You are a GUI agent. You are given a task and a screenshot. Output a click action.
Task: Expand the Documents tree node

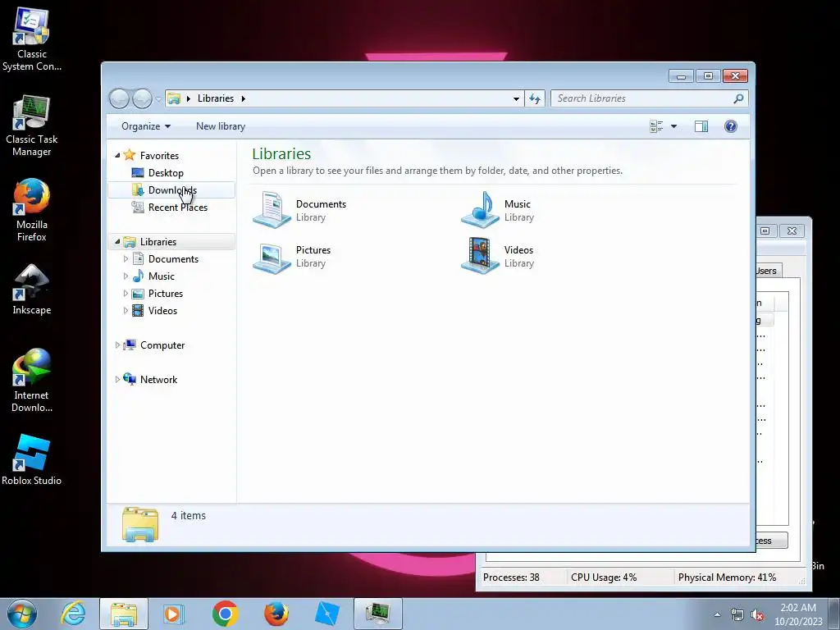(x=126, y=258)
